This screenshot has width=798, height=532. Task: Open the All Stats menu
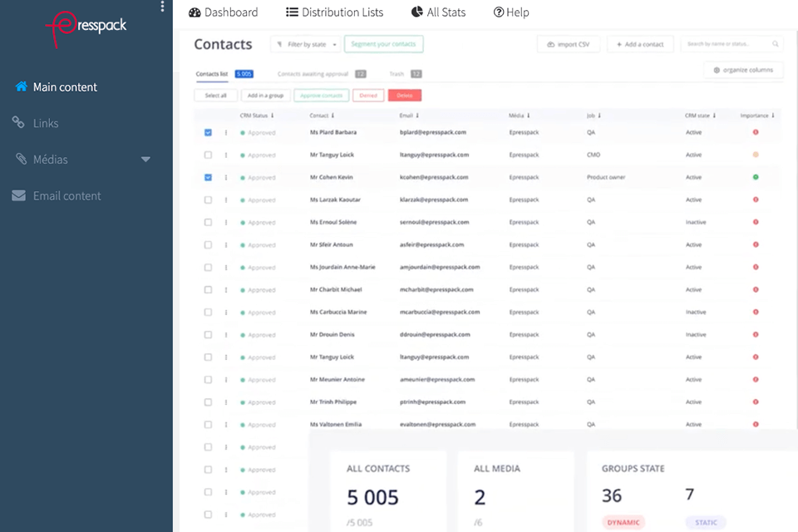[438, 12]
